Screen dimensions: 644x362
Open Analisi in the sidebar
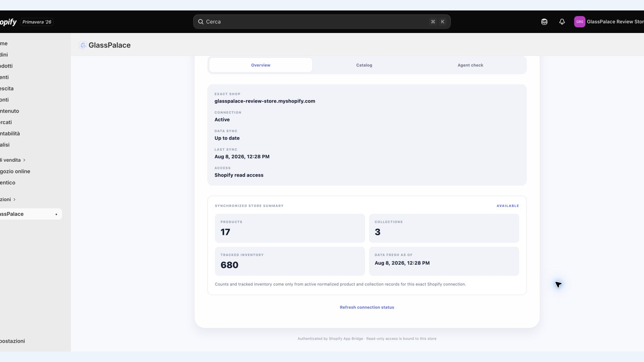pyautogui.click(x=31, y=145)
